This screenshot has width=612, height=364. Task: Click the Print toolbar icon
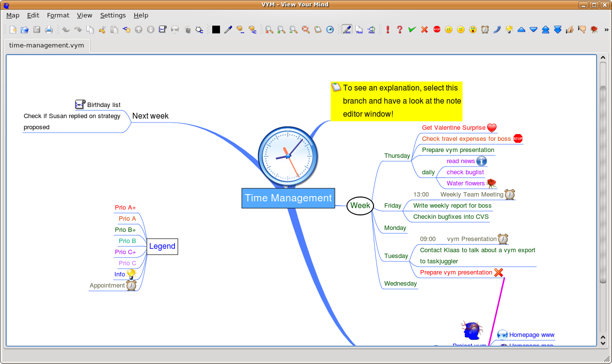[x=49, y=30]
